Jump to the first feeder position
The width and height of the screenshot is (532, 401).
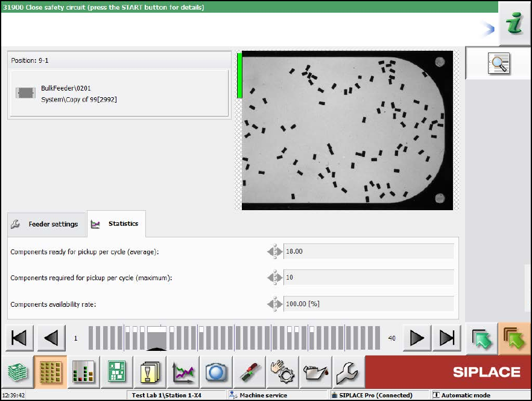(x=19, y=338)
